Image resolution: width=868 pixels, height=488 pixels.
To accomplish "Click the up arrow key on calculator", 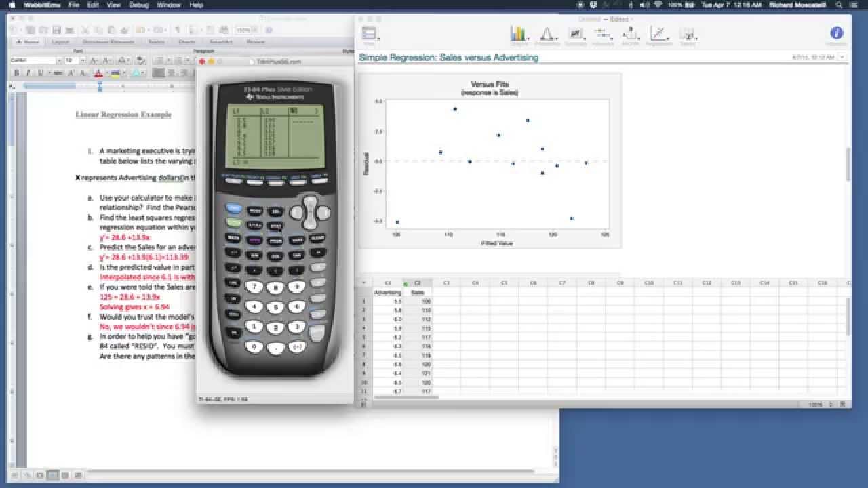I will tap(310, 201).
